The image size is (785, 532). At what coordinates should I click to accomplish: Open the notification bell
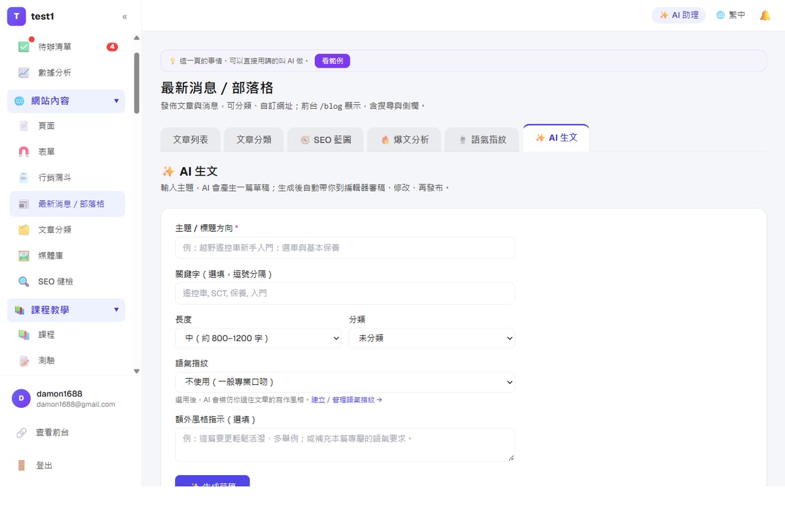pyautogui.click(x=765, y=15)
